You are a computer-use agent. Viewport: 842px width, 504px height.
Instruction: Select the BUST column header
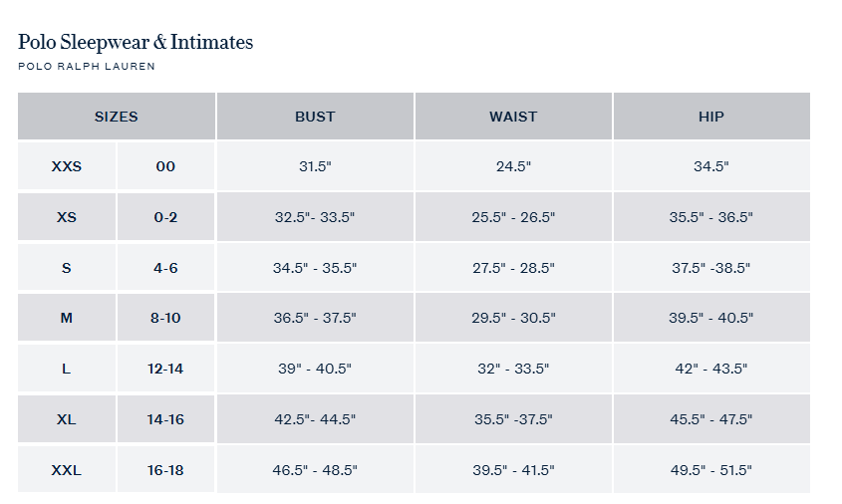tap(315, 117)
